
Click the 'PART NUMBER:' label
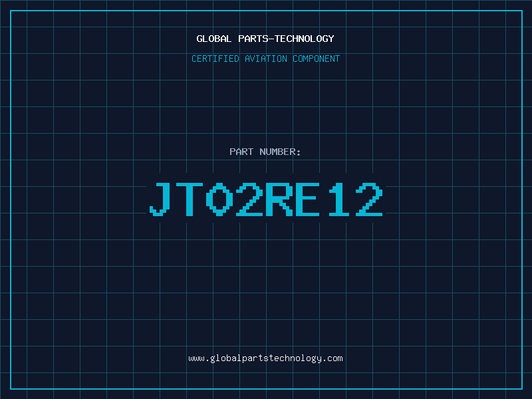click(265, 152)
